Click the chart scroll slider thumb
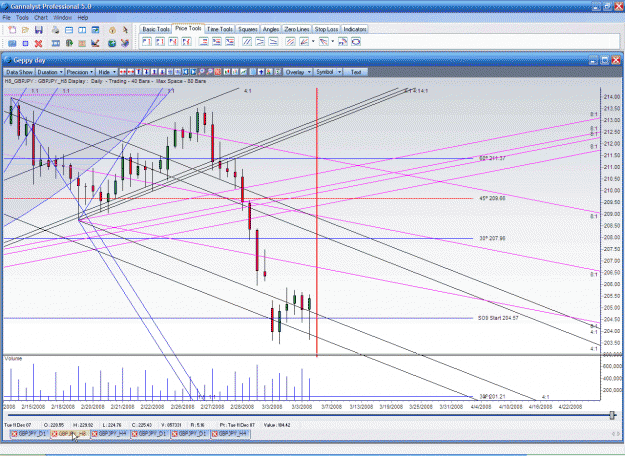The width and height of the screenshot is (625, 456). [x=613, y=416]
